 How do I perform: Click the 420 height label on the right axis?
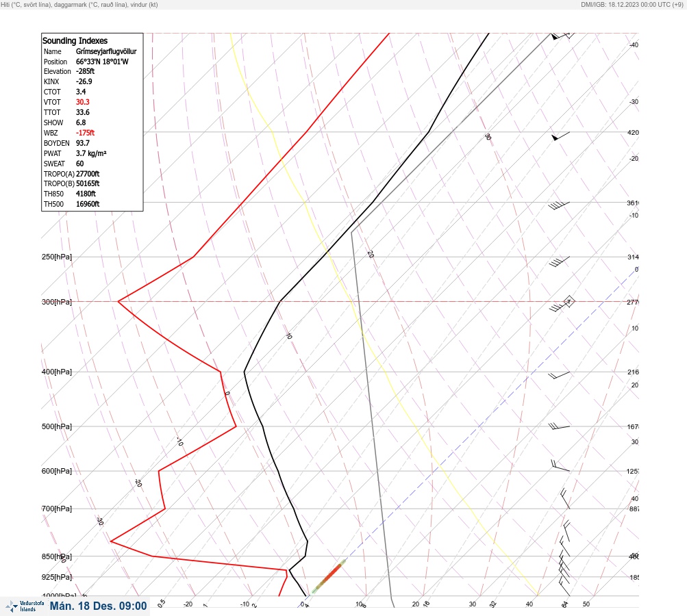click(x=633, y=132)
